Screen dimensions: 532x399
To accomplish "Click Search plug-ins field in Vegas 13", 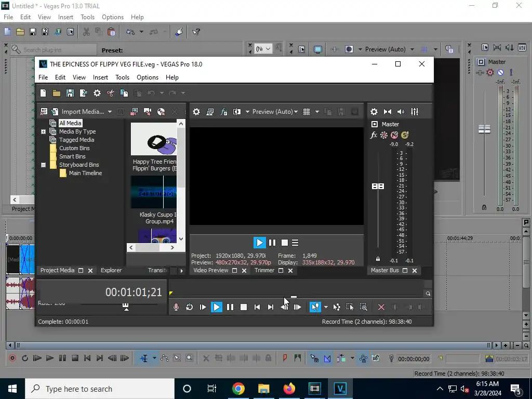I will 54,50.
